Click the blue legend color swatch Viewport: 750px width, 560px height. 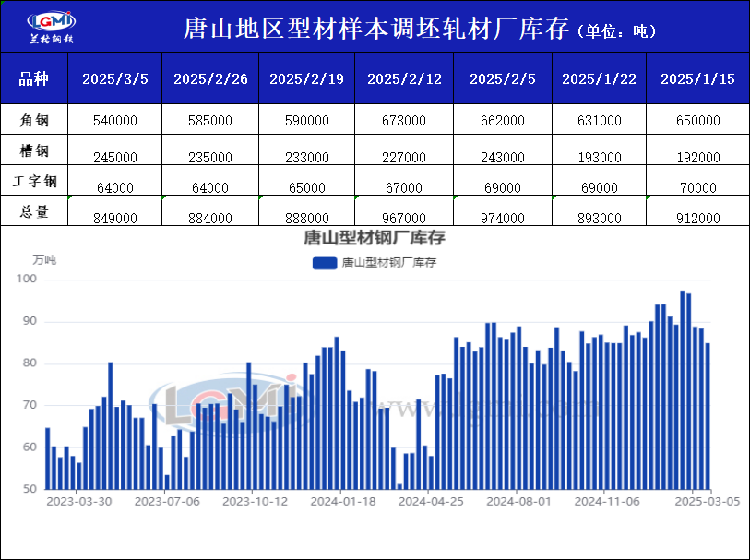tap(325, 263)
